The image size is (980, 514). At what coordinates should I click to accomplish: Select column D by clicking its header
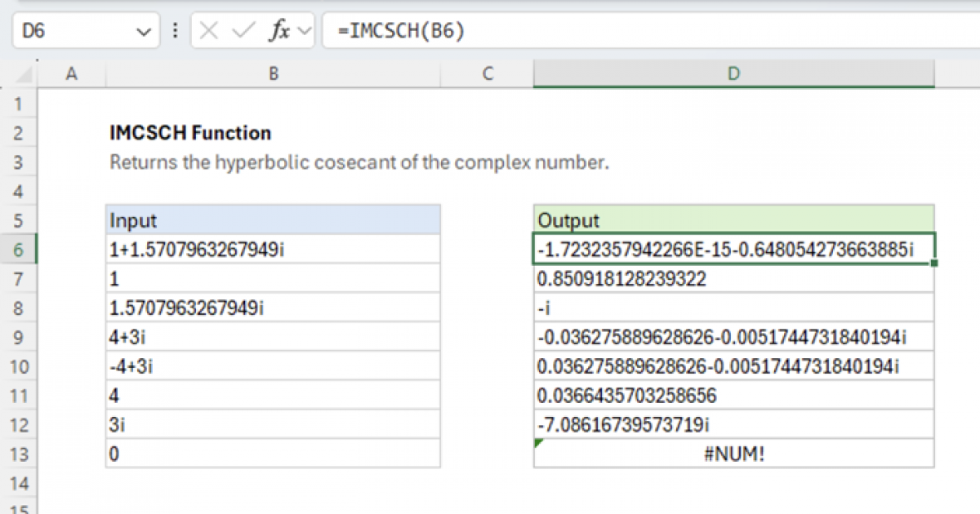click(733, 73)
